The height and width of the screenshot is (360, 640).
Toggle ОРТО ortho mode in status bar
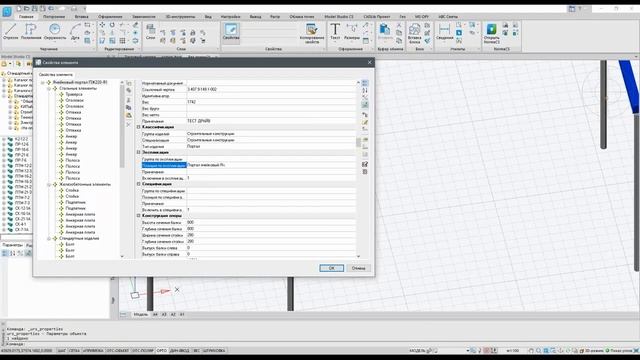[162, 351]
